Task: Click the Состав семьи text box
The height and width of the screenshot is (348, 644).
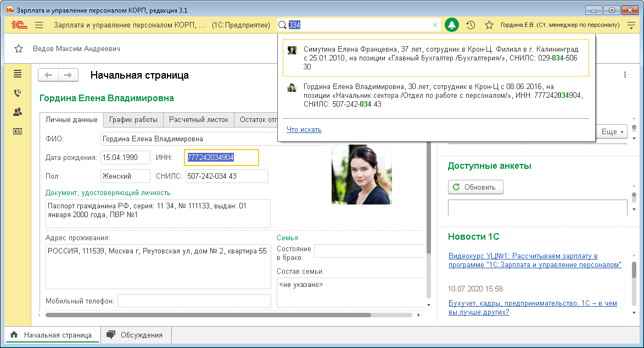Action: [x=351, y=292]
